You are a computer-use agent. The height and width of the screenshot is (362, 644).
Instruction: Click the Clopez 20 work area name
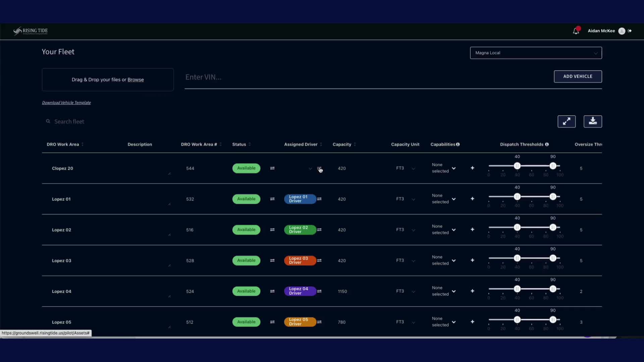(62, 168)
